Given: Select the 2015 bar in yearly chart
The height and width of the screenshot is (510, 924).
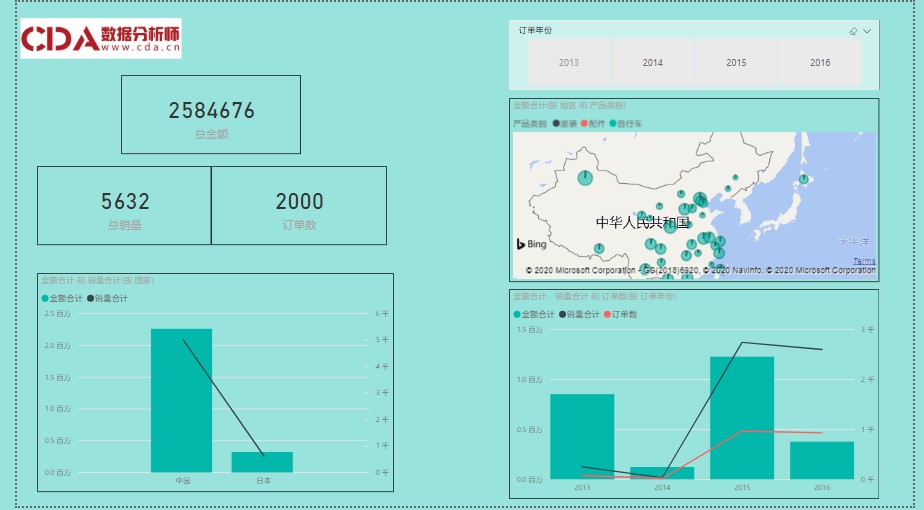Looking at the screenshot, I should [742, 418].
